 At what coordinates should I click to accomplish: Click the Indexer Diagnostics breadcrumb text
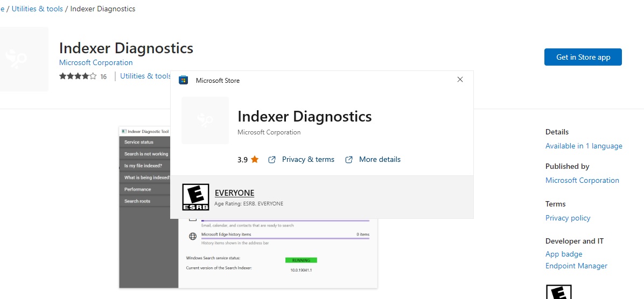tap(103, 9)
